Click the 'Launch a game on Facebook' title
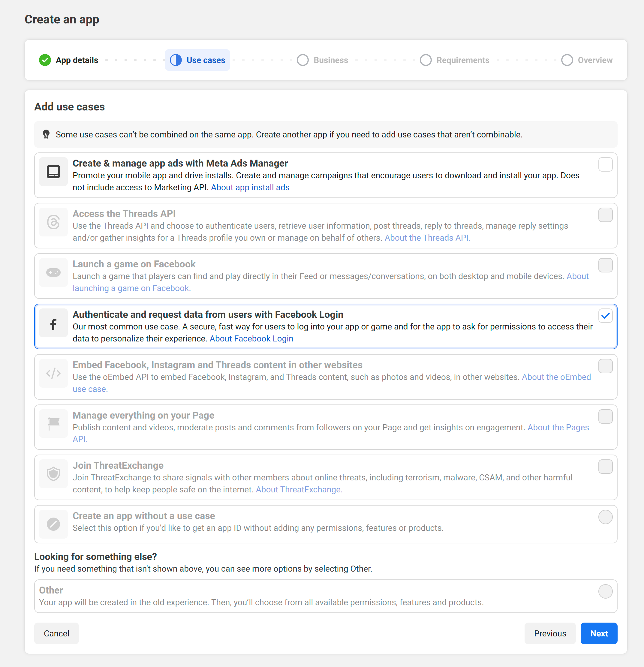Image resolution: width=644 pixels, height=667 pixels. pyautogui.click(x=134, y=264)
